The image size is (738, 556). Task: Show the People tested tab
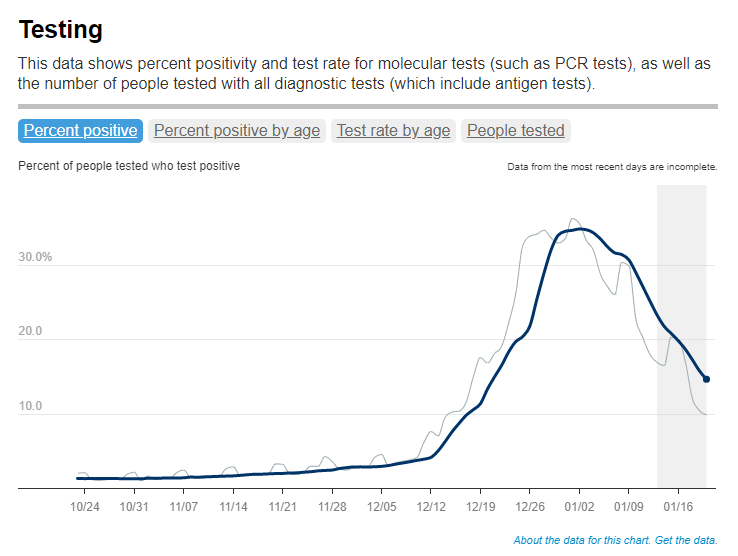[516, 130]
